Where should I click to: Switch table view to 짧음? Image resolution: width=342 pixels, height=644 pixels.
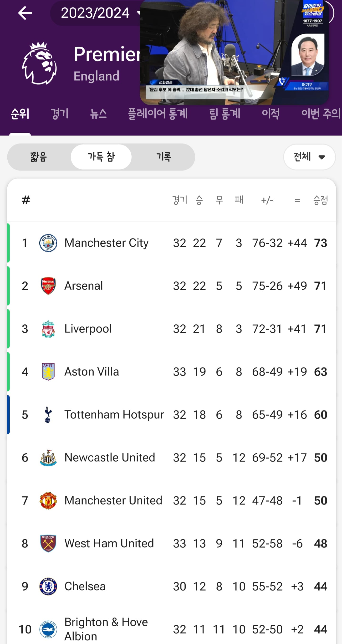[x=38, y=157]
